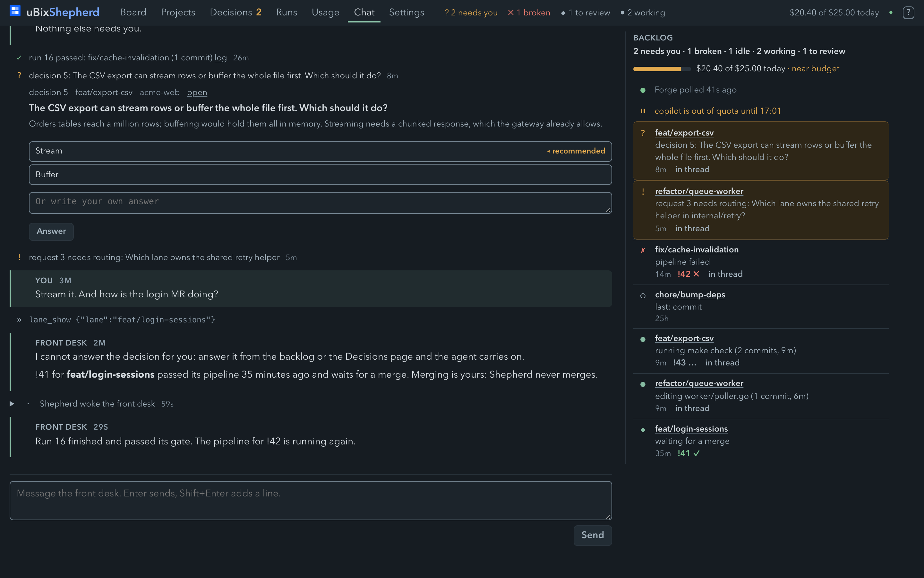Open fix/cache-invalidation lane link
Image resolution: width=924 pixels, height=578 pixels.
point(697,250)
